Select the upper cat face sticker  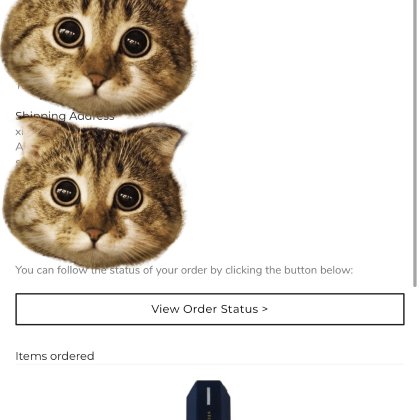click(97, 55)
